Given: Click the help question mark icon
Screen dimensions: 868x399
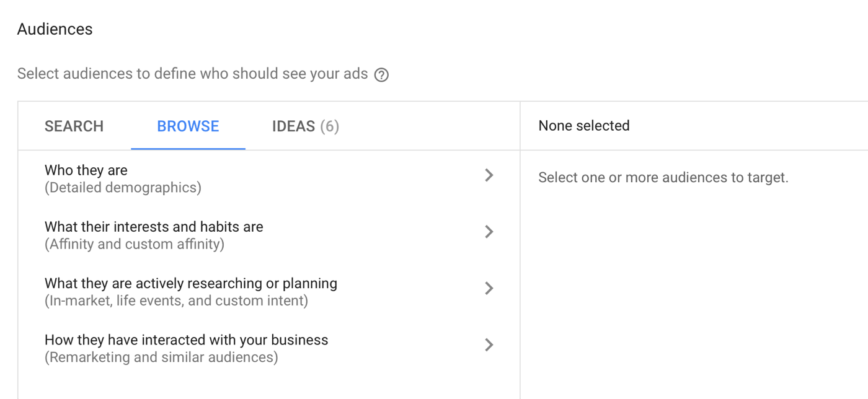Looking at the screenshot, I should [382, 75].
